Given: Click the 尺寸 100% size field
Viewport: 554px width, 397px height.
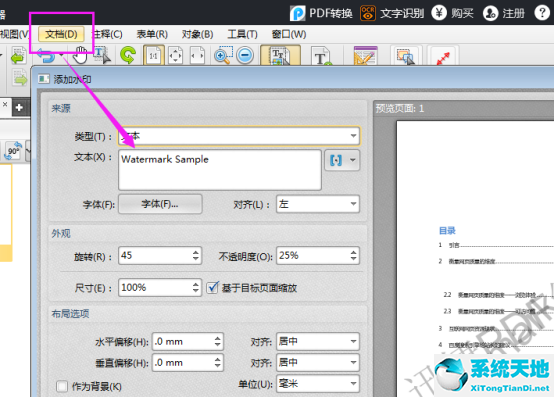Looking at the screenshot, I should pyautogui.click(x=154, y=288).
